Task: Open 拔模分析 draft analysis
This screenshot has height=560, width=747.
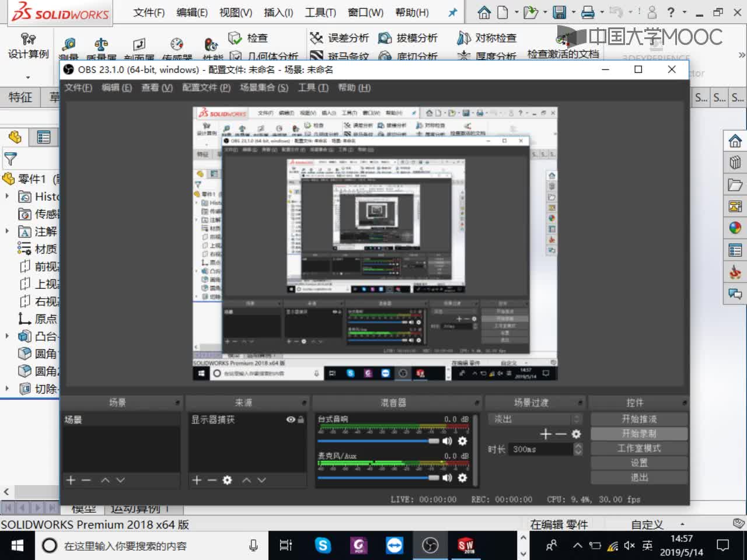Action: pyautogui.click(x=408, y=38)
